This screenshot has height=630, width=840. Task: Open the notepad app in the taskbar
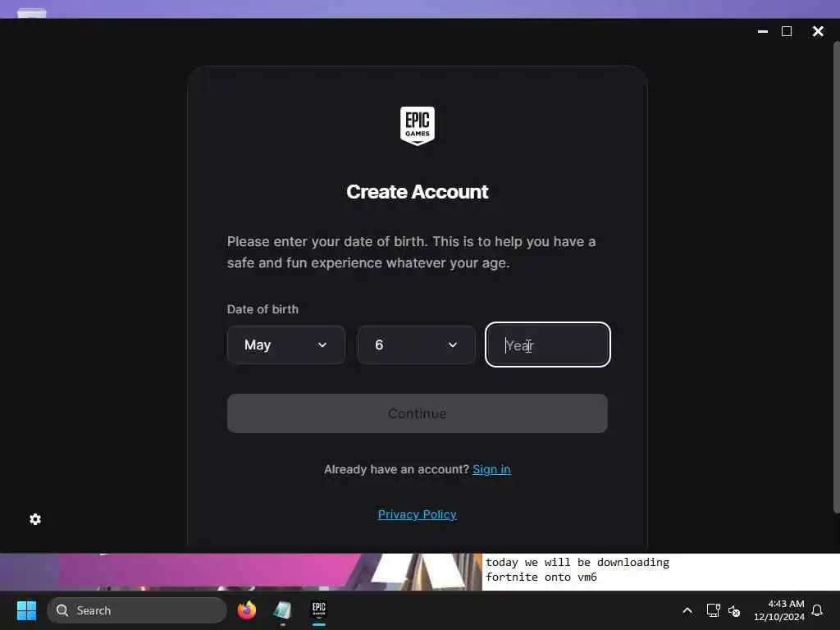tap(283, 610)
